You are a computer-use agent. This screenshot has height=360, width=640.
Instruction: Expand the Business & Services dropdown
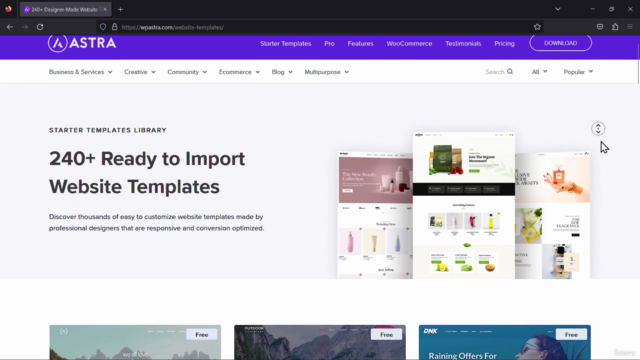point(80,72)
